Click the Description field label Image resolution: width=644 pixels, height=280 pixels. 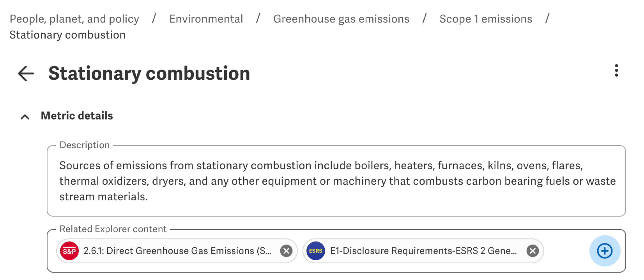point(84,145)
